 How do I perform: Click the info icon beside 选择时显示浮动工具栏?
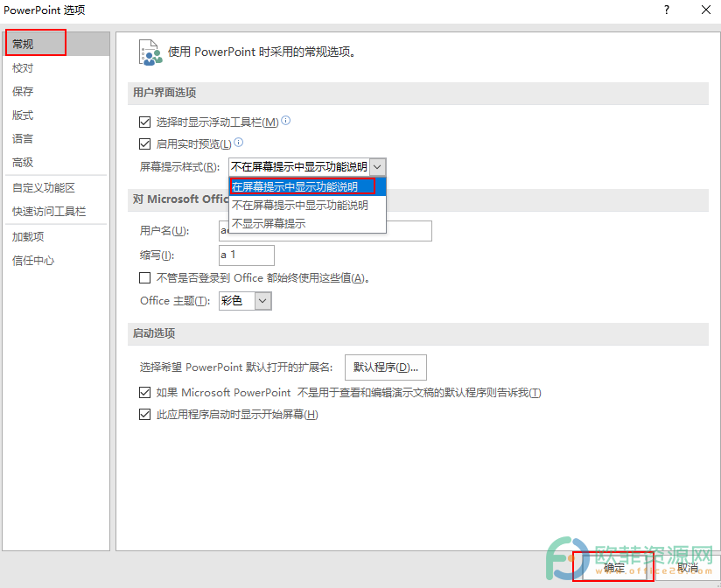click(285, 121)
